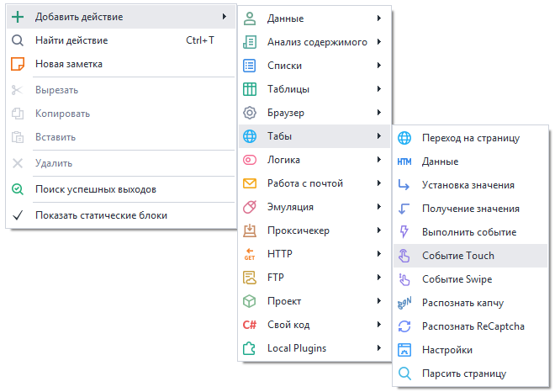Screen dimensions: 560x392
Task: Expand the Логика submenu arrow
Action: pyautogui.click(x=380, y=160)
